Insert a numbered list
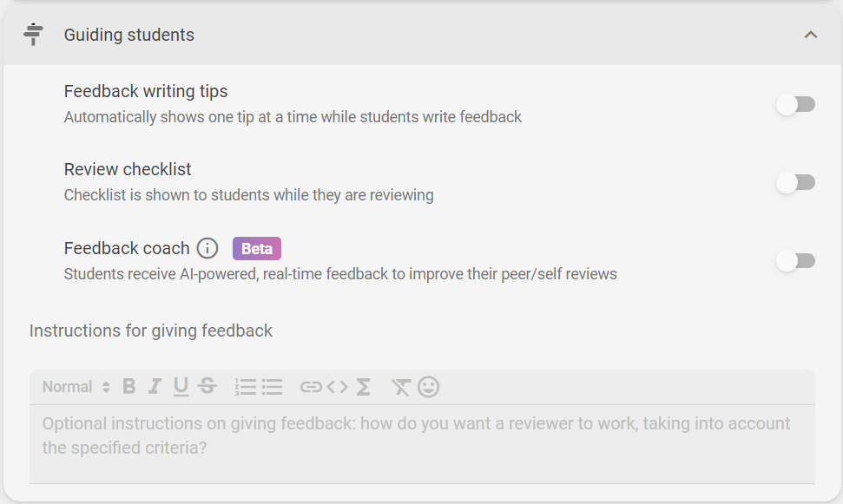The height and width of the screenshot is (504, 843). 246,386
